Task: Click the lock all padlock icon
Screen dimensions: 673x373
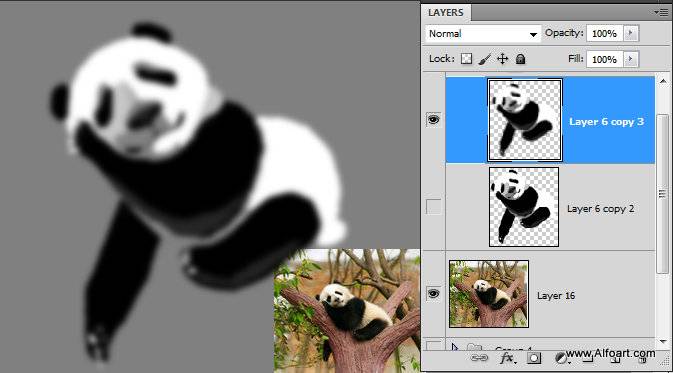Action: click(520, 59)
